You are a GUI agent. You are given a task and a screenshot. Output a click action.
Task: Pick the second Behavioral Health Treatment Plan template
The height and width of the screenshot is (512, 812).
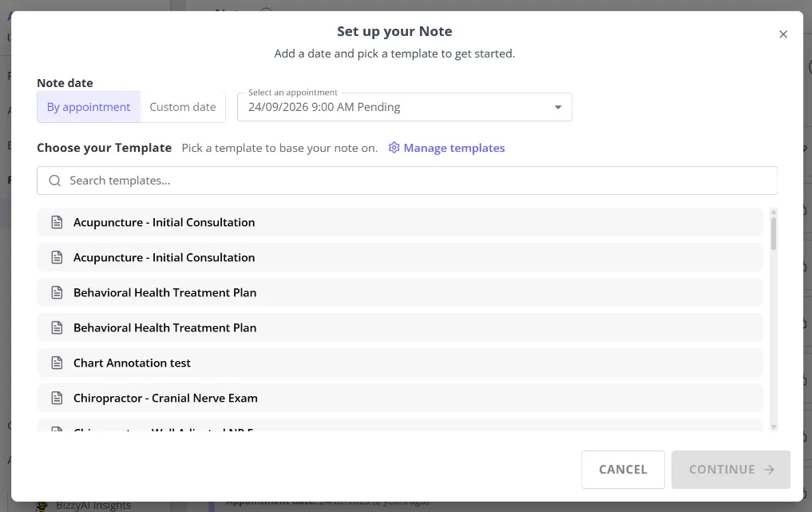(x=400, y=328)
